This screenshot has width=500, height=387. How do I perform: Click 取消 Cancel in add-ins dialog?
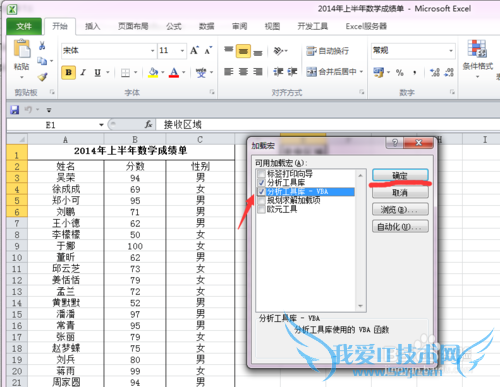[400, 193]
